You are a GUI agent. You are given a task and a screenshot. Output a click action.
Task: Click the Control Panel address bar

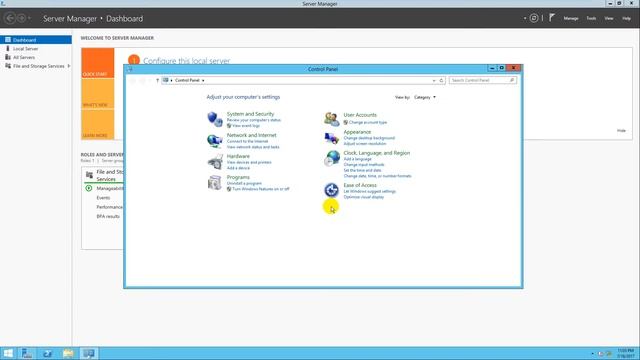[x=304, y=80]
